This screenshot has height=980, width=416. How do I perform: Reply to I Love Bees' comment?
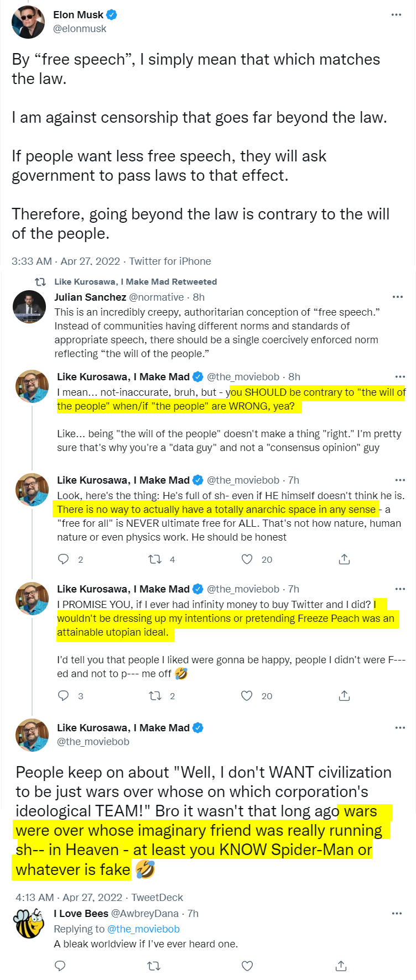[x=60, y=966]
